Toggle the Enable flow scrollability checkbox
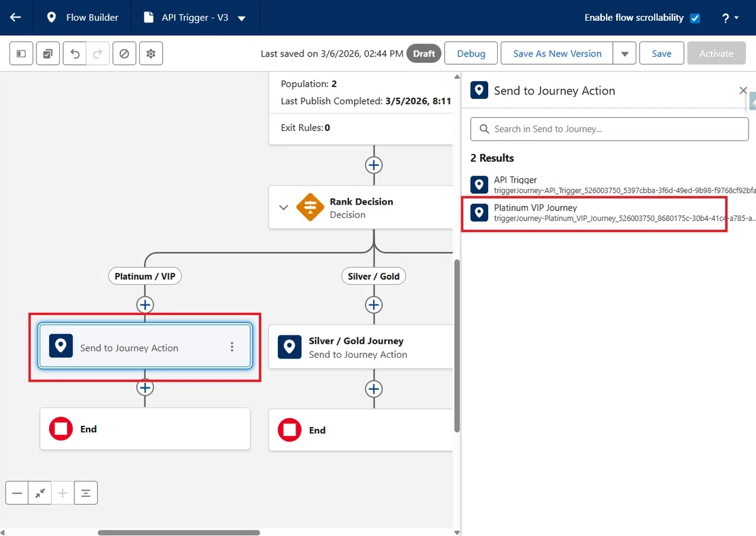Viewport: 756px width, 536px height. pyautogui.click(x=695, y=18)
